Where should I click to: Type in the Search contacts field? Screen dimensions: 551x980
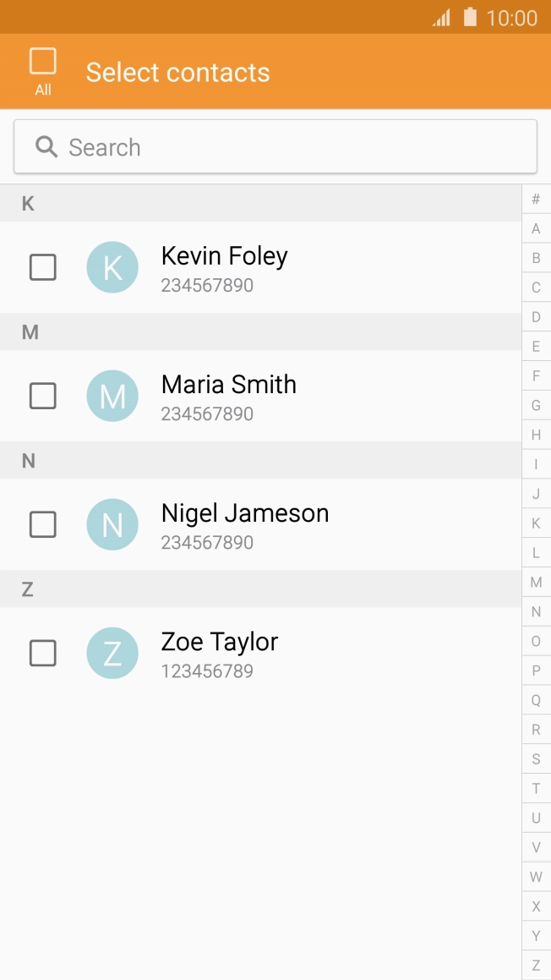coord(287,147)
